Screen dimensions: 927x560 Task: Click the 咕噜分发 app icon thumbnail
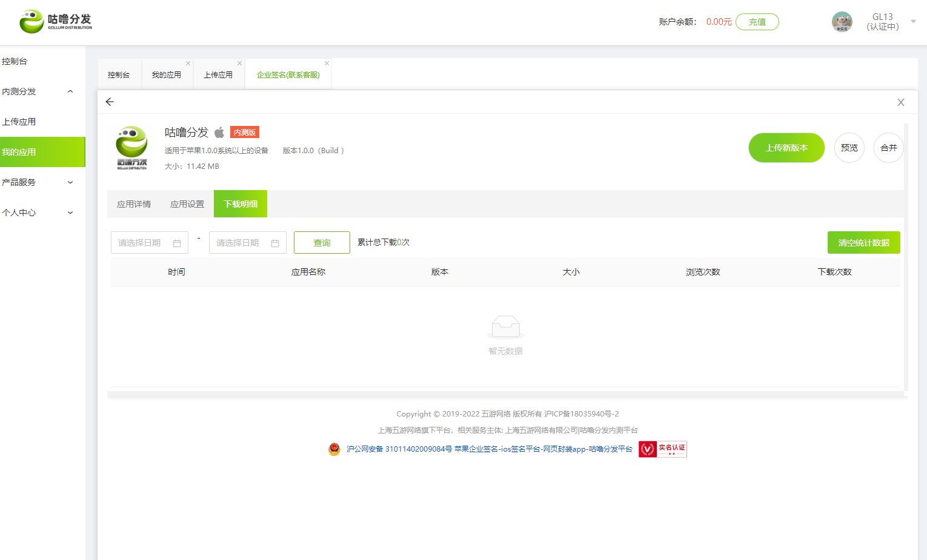pos(131,148)
